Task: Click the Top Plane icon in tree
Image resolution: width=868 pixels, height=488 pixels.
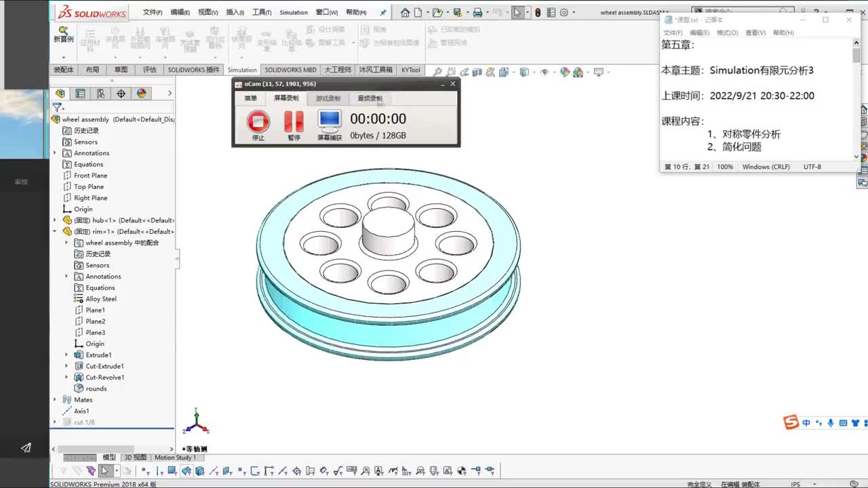Action: tap(67, 186)
